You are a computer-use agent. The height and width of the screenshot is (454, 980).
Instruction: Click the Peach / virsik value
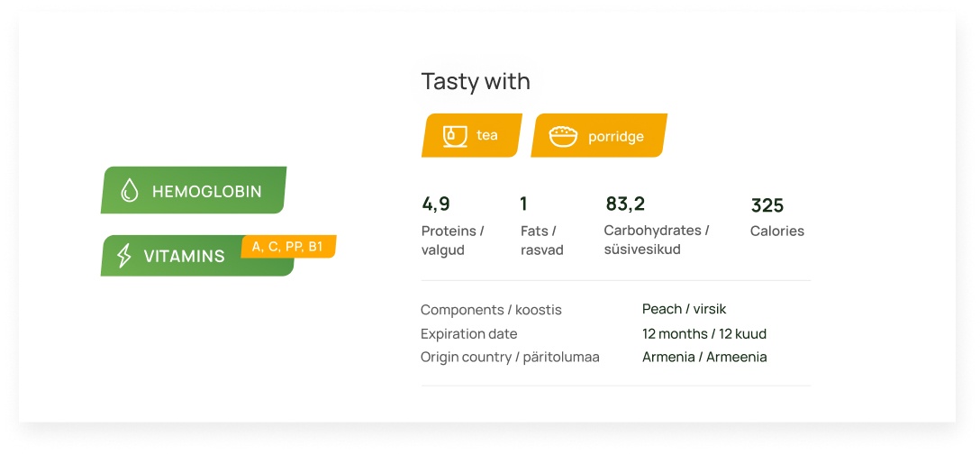pos(684,309)
